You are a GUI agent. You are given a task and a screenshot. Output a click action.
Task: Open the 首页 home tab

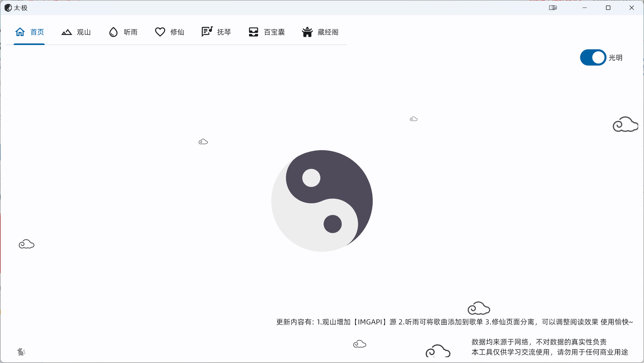pyautogui.click(x=29, y=32)
